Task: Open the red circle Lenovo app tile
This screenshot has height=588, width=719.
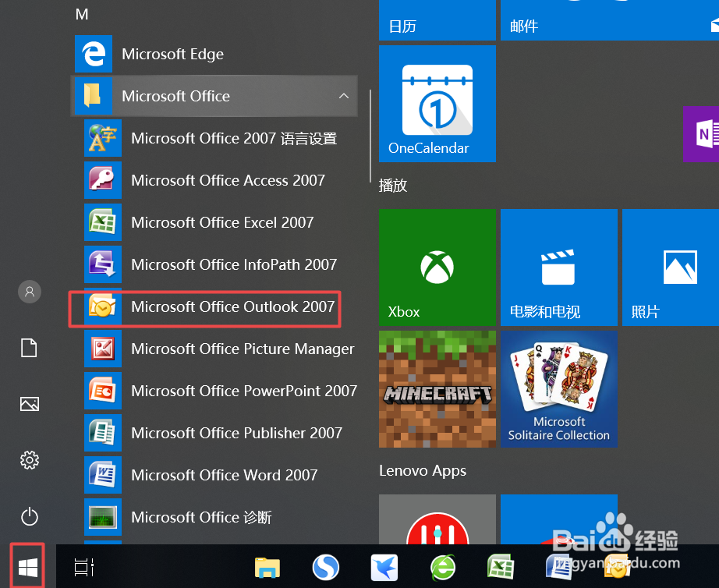Action: pos(437,519)
